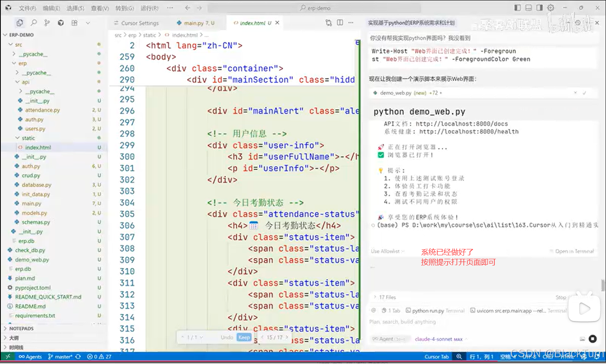Open schemas.py in the explorer

point(36,222)
